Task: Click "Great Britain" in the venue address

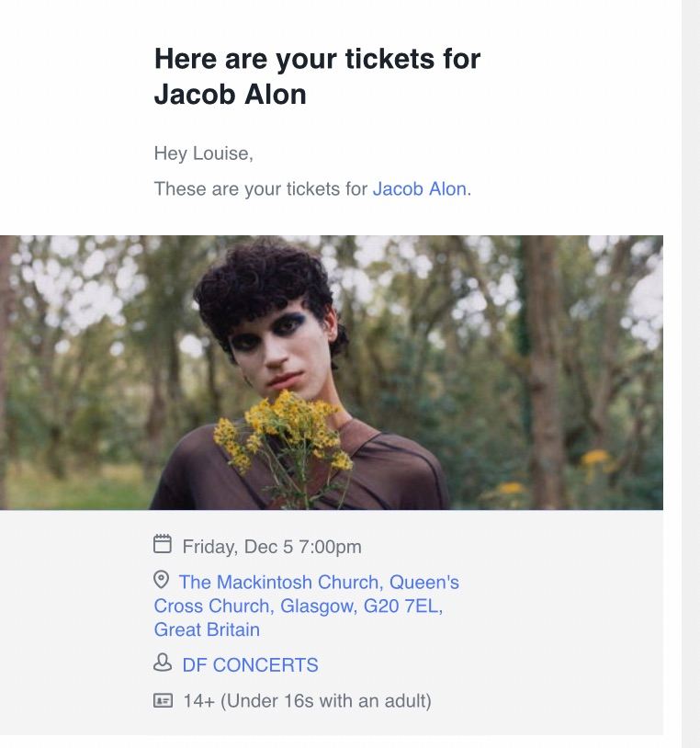Action: (207, 629)
